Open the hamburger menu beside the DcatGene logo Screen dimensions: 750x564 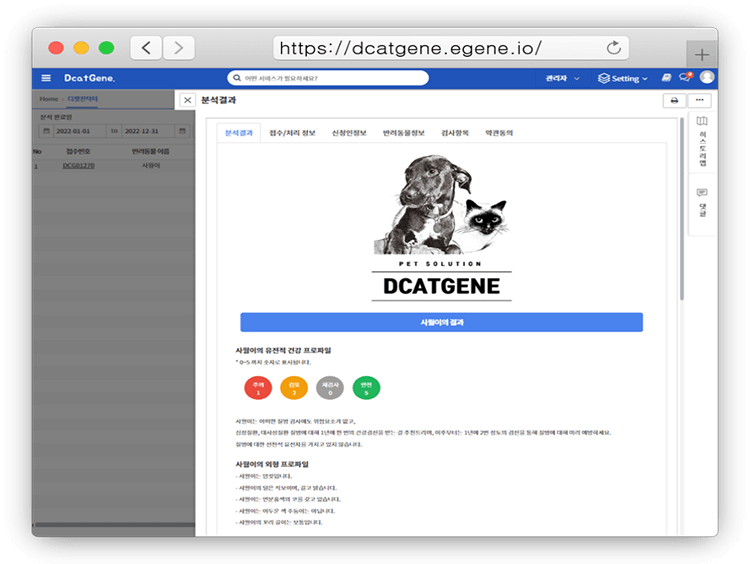[x=46, y=78]
